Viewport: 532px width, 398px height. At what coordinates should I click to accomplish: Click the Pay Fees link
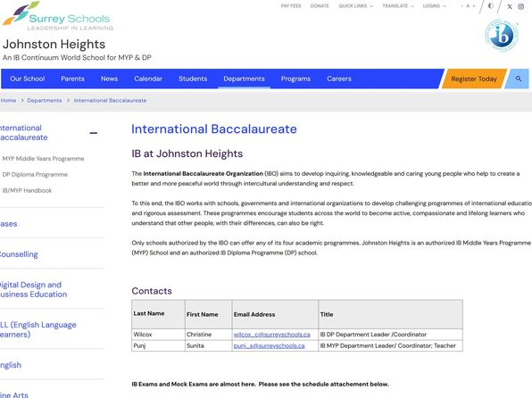291,6
